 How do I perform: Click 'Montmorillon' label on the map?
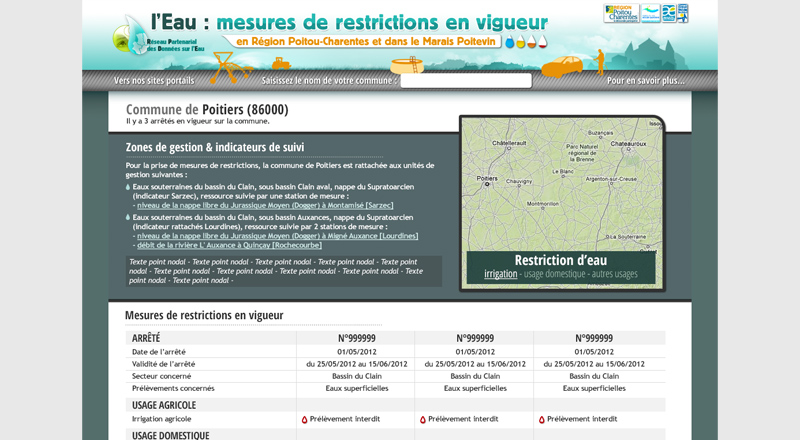[x=542, y=204]
